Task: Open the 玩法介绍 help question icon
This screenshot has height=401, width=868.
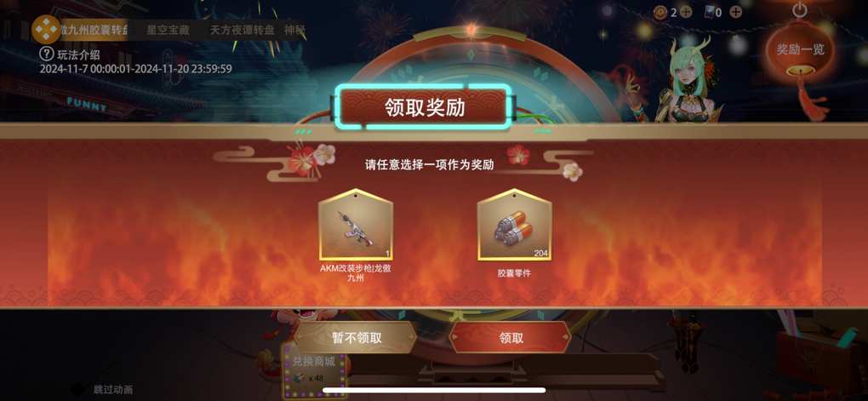Action: pyautogui.click(x=47, y=54)
